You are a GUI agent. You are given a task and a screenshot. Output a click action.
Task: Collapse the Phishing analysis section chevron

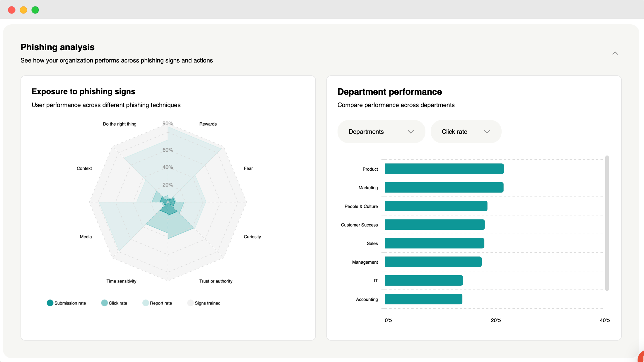tap(615, 53)
